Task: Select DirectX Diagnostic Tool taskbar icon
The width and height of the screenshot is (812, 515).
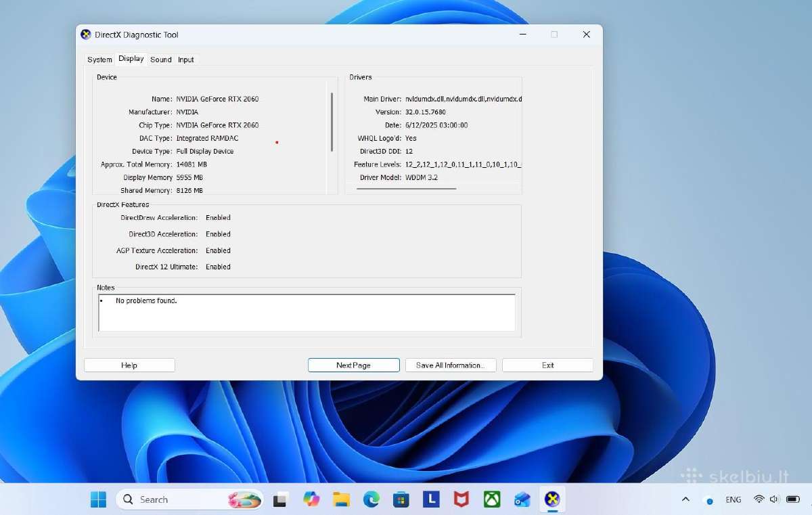Action: click(552, 499)
